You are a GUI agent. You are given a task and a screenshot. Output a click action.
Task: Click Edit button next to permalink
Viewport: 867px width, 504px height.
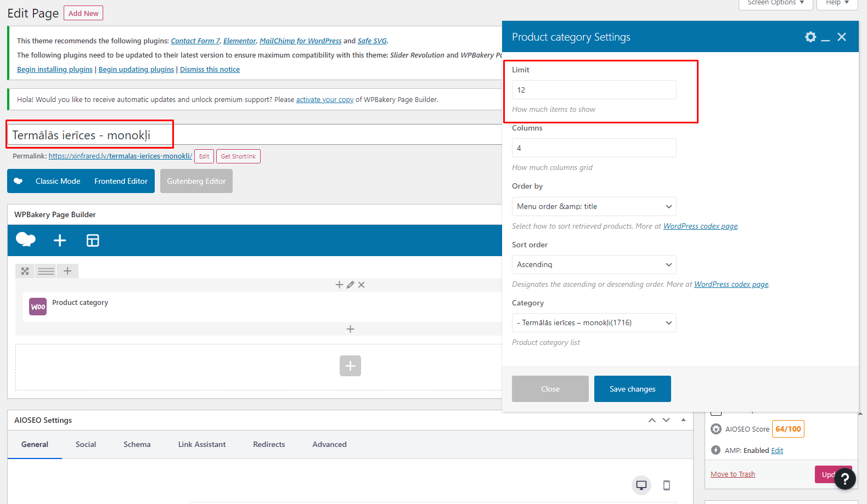tap(204, 156)
